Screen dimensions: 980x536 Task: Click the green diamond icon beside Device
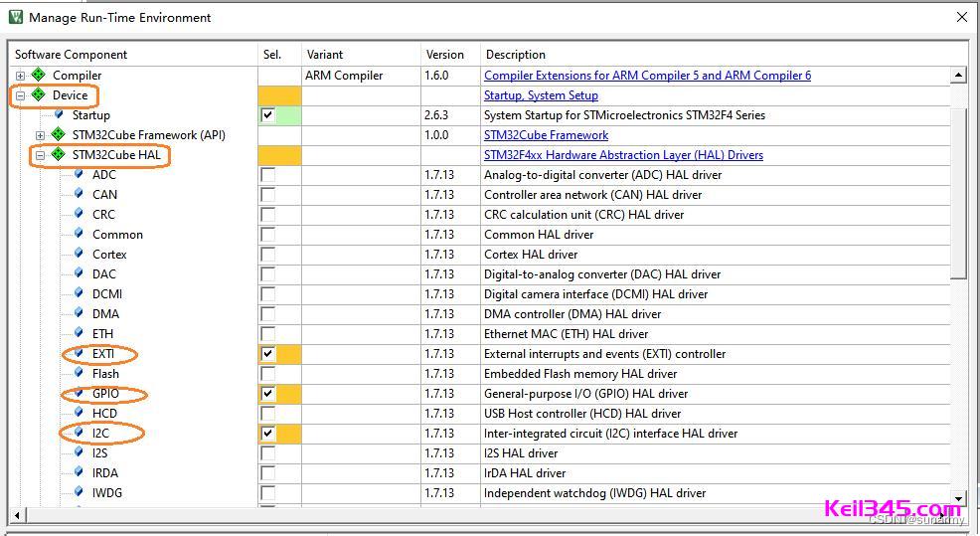pyautogui.click(x=39, y=95)
